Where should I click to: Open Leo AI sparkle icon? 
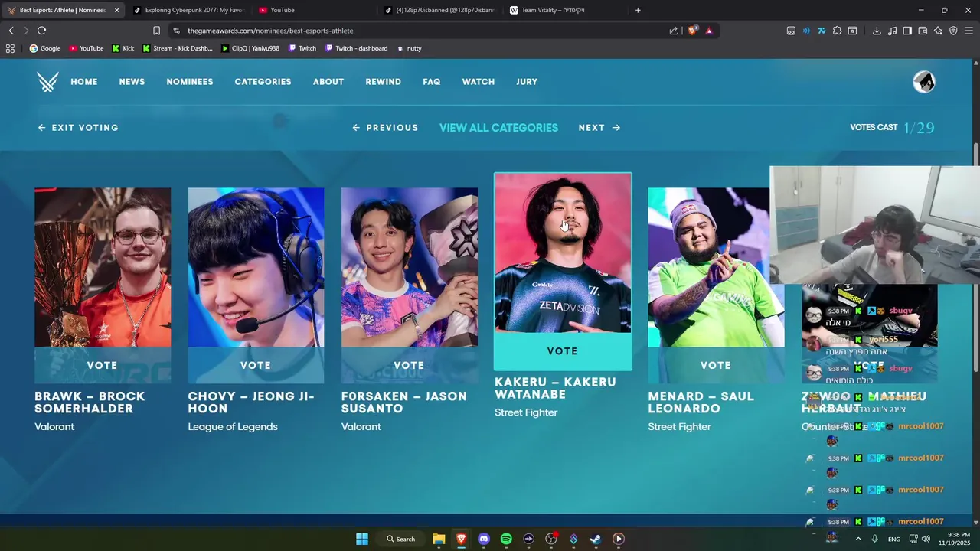tap(938, 31)
